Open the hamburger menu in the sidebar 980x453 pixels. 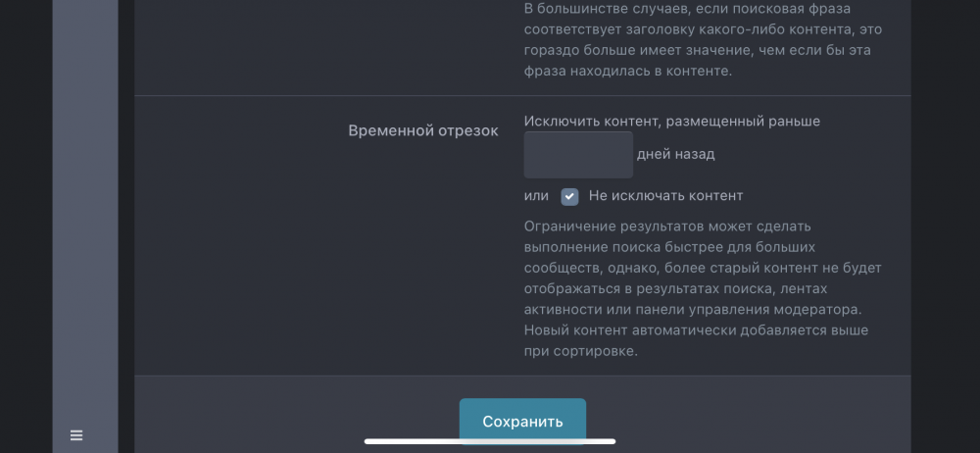76,435
